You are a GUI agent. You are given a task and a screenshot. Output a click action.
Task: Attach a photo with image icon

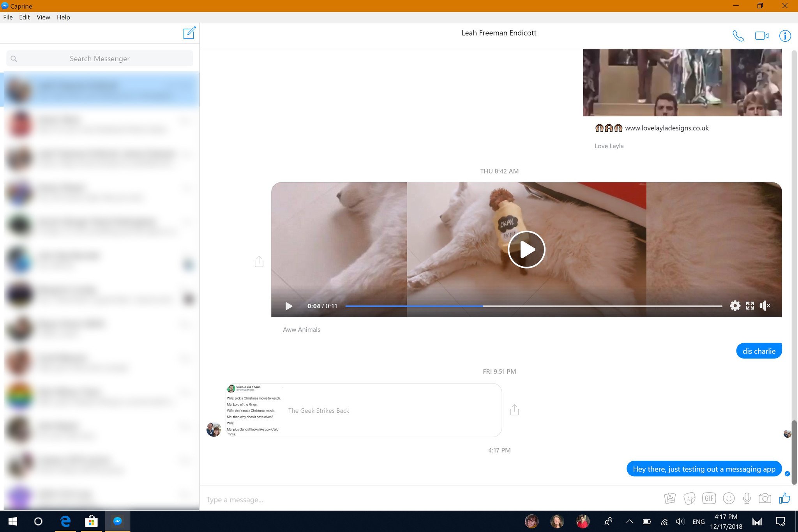[x=669, y=498]
